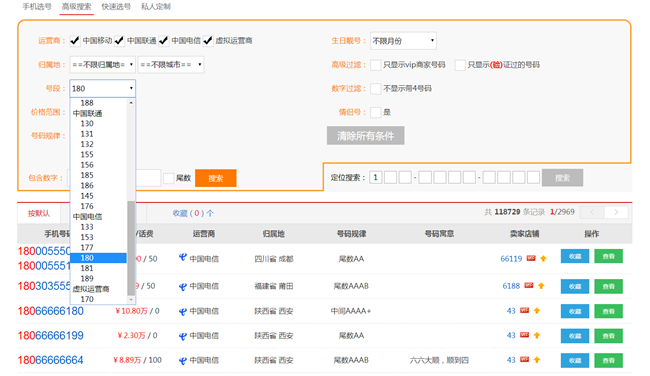
Task: Enable 只显示(验)证过的号码 checkbox
Action: tap(460, 65)
